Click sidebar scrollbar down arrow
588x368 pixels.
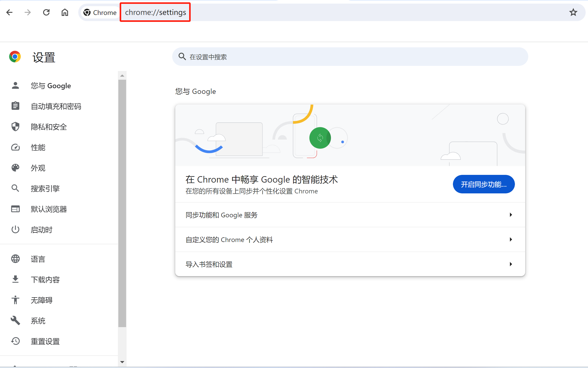pyautogui.click(x=122, y=362)
